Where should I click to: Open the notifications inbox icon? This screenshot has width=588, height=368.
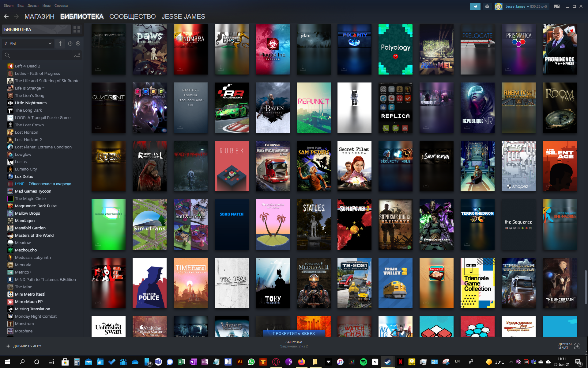tap(487, 6)
